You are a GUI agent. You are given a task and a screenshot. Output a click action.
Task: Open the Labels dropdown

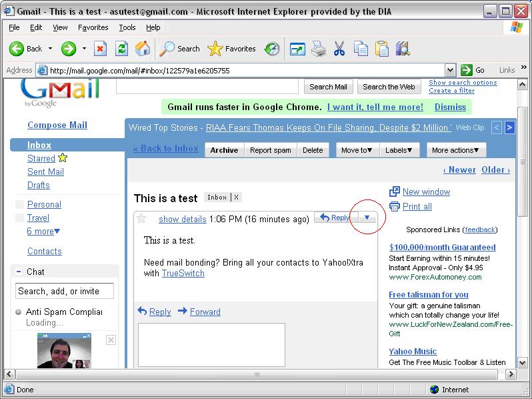(x=399, y=150)
